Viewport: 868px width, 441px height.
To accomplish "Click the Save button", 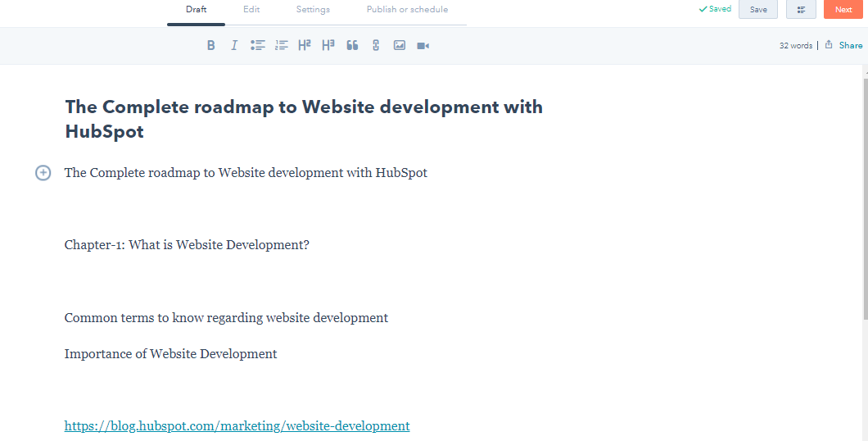I will tap(758, 9).
